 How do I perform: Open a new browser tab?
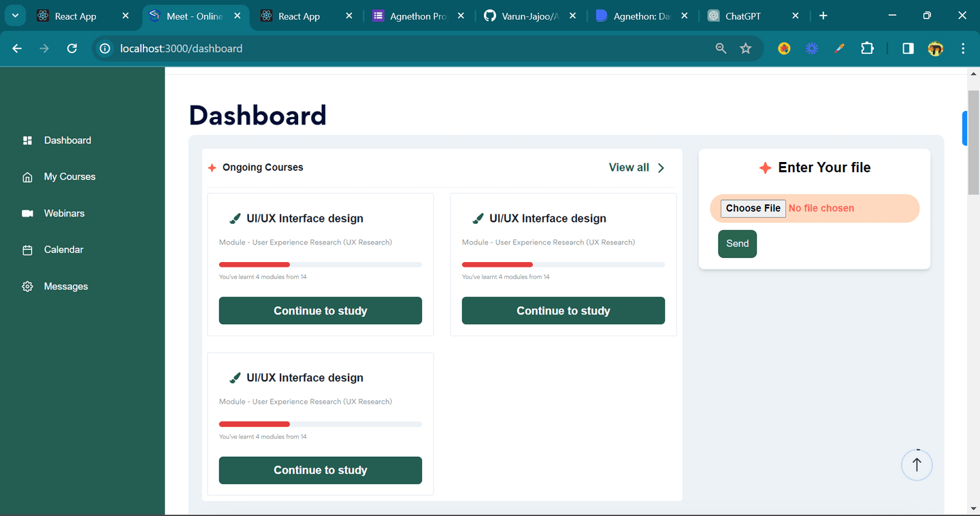coord(823,16)
